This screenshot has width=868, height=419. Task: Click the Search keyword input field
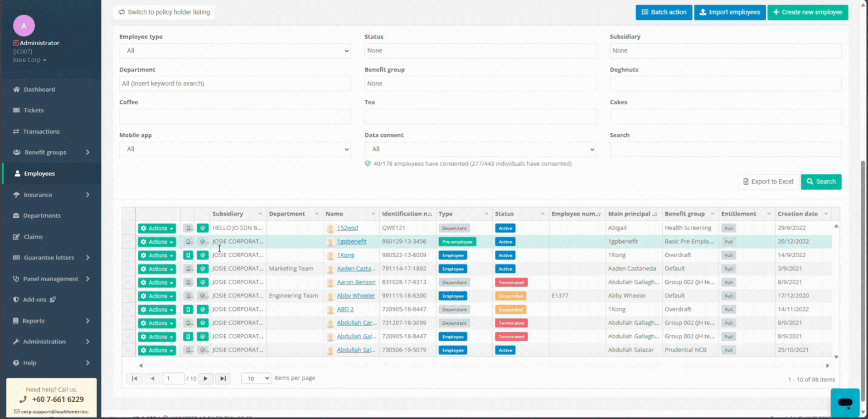click(x=725, y=149)
